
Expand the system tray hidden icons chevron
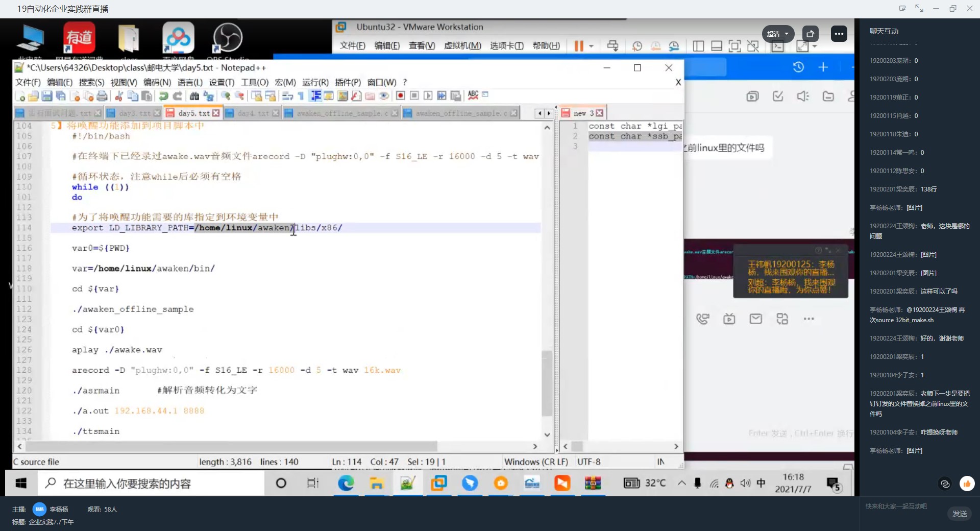(x=681, y=483)
